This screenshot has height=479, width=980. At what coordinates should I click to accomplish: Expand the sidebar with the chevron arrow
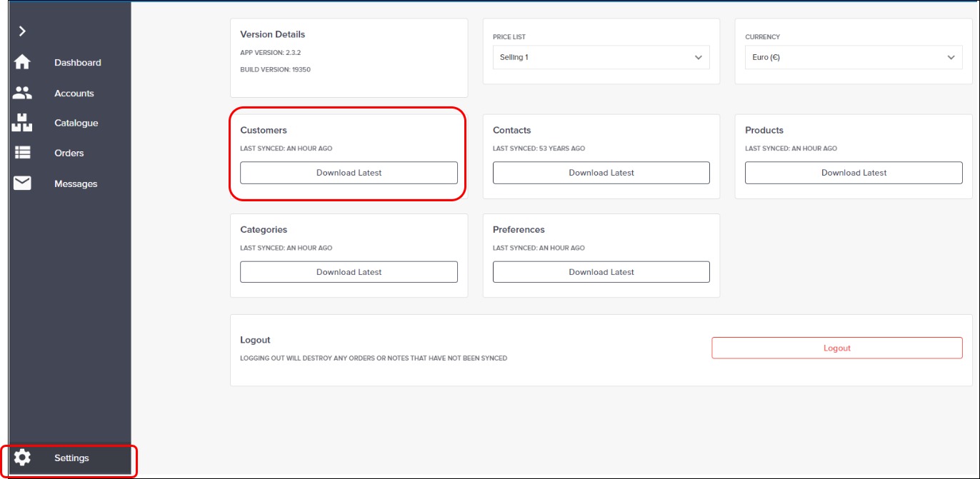[22, 31]
